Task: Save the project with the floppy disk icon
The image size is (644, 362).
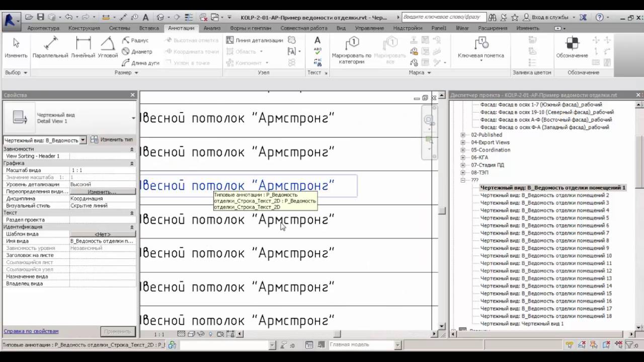Action: (x=41, y=17)
